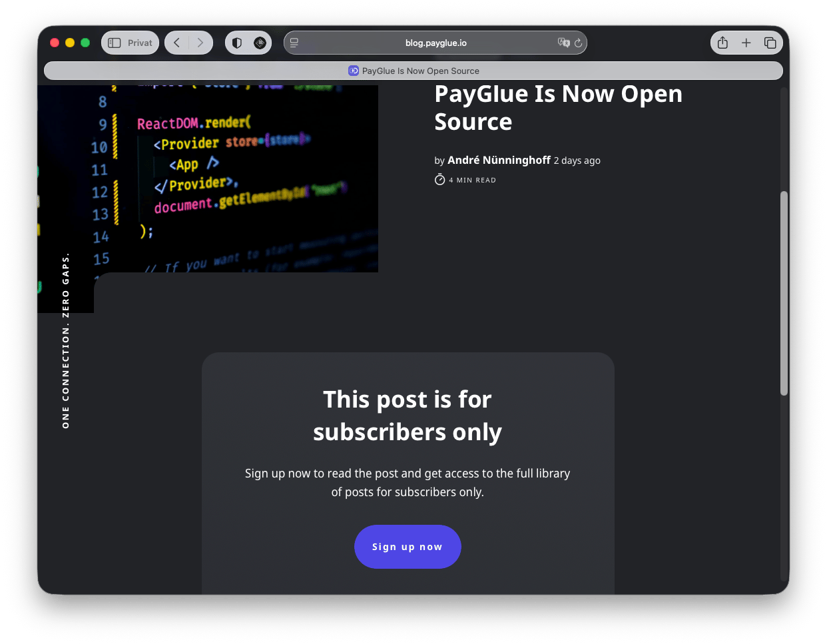The image size is (827, 644).
Task: Open page settings icon in address bar
Action: 294,43
